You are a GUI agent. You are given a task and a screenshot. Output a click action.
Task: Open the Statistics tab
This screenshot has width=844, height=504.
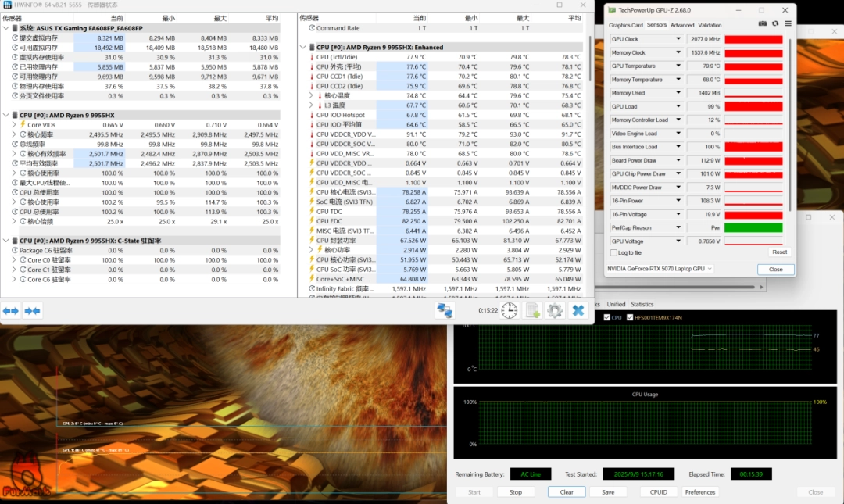pos(642,304)
